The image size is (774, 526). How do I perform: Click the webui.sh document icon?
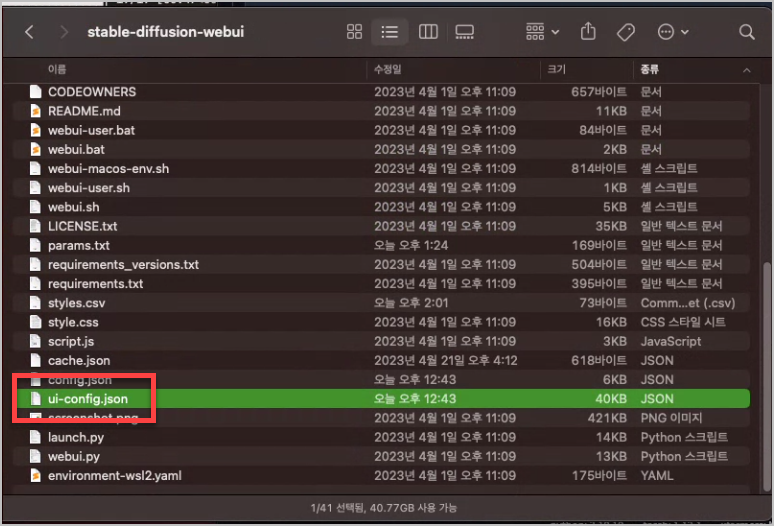(x=35, y=207)
